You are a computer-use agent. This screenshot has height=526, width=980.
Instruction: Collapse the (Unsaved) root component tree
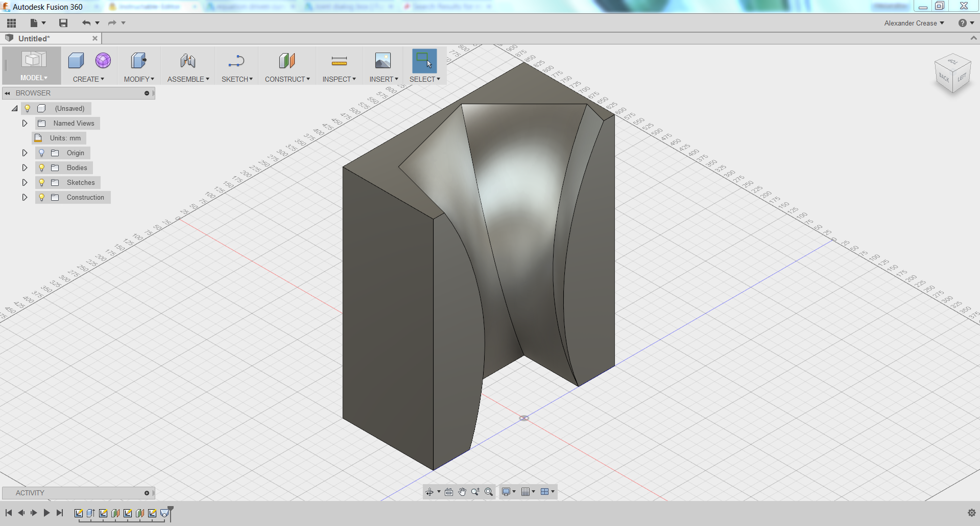tap(14, 108)
